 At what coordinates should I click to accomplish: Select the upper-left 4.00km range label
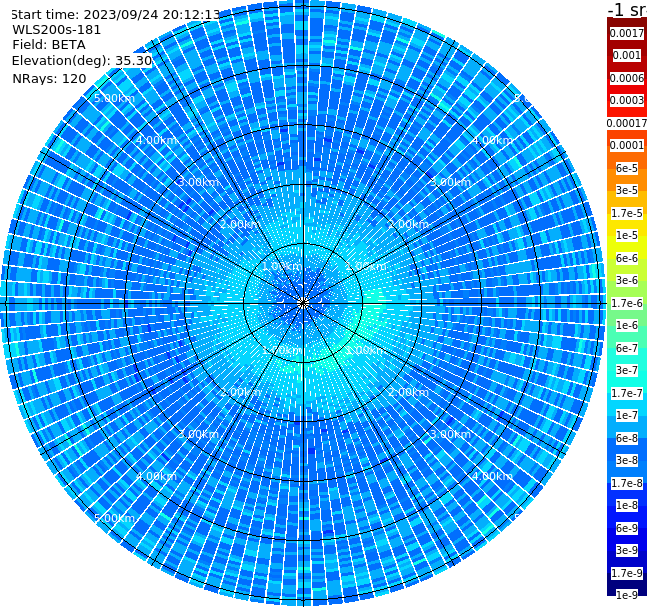coord(156,140)
